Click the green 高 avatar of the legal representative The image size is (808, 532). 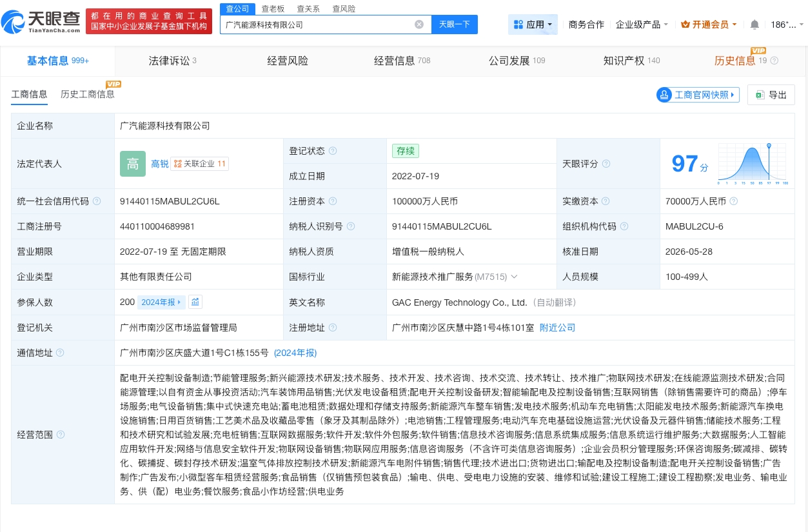(133, 164)
